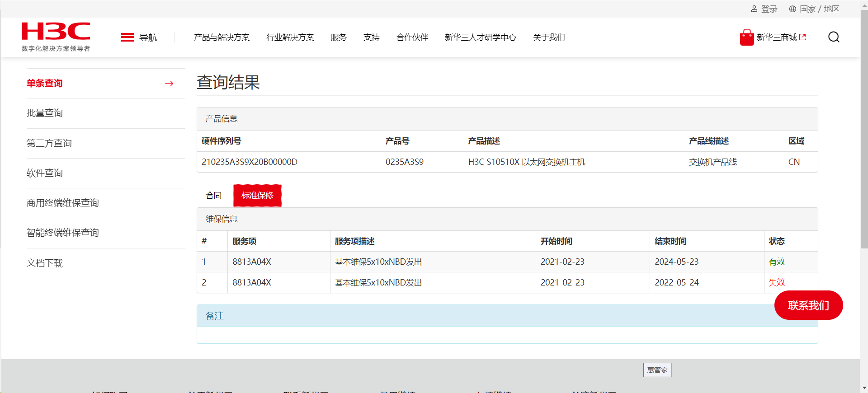Click the 维保信息 panel header
868x393 pixels.
[x=507, y=219]
